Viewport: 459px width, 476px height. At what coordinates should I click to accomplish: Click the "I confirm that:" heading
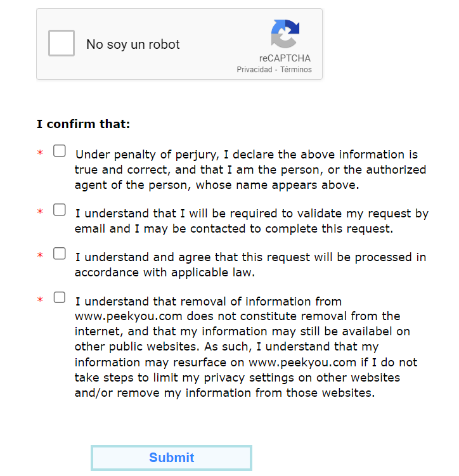(83, 124)
